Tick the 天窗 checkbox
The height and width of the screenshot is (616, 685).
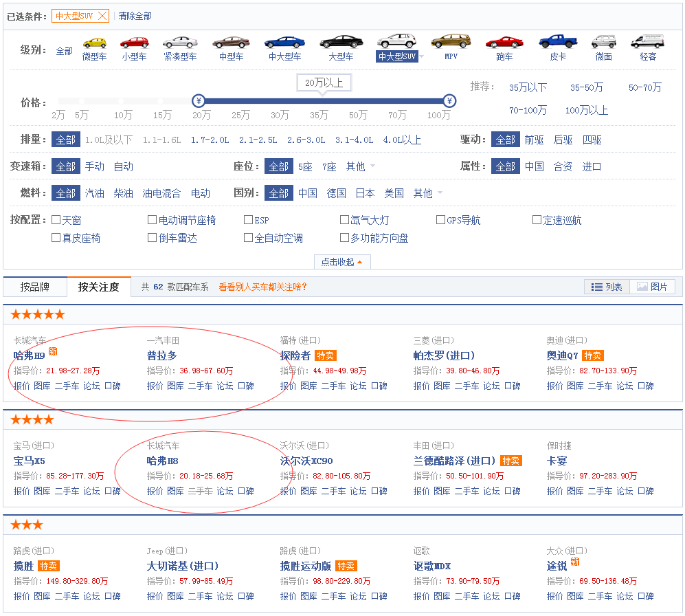tap(56, 219)
